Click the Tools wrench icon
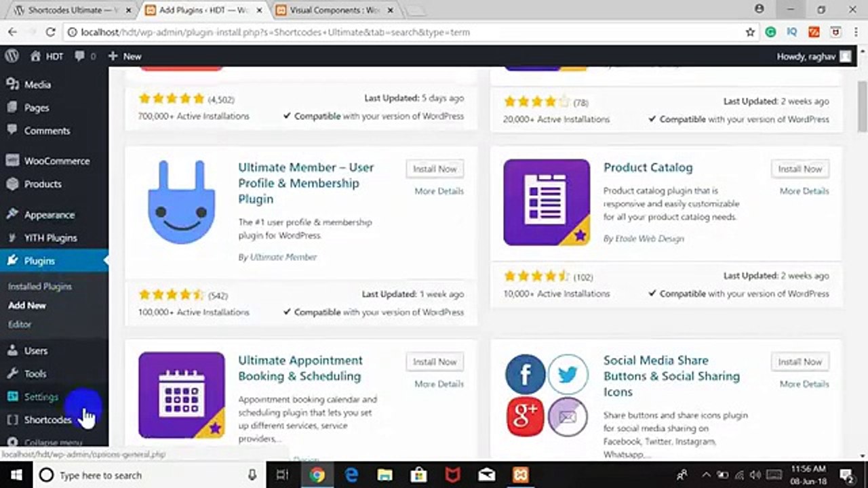 [12, 374]
